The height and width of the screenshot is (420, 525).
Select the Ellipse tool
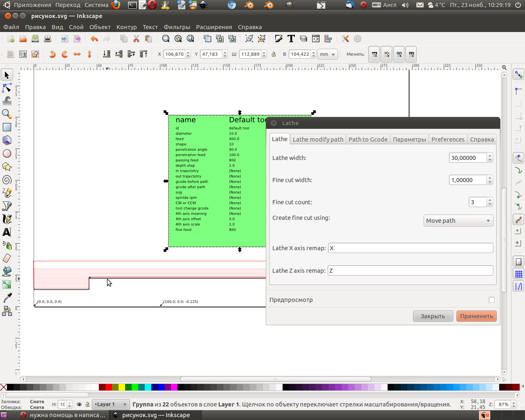point(7,153)
